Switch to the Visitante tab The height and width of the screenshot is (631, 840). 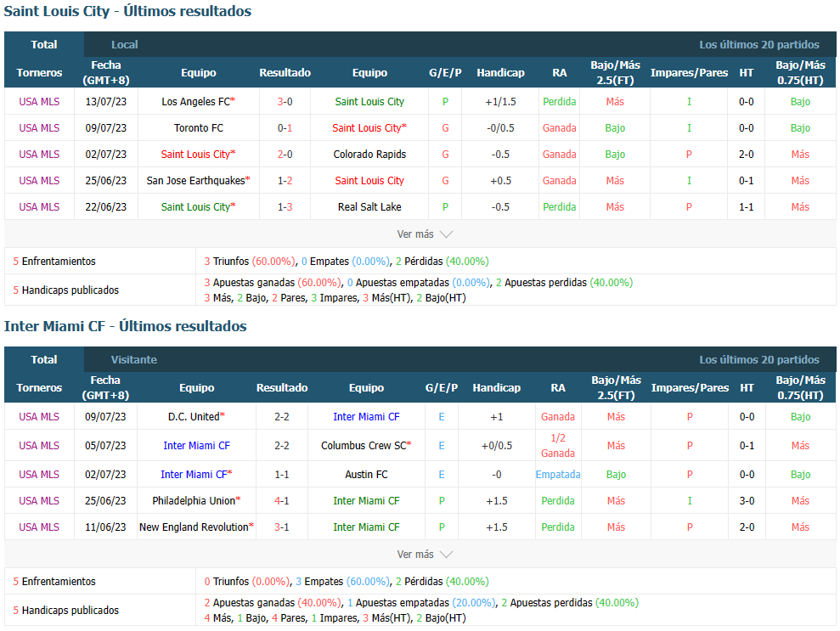pos(134,359)
